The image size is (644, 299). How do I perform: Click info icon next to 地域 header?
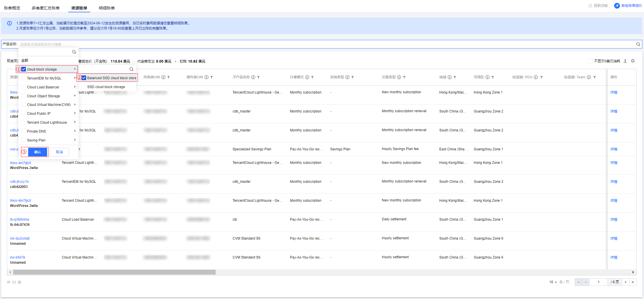tap(450, 77)
